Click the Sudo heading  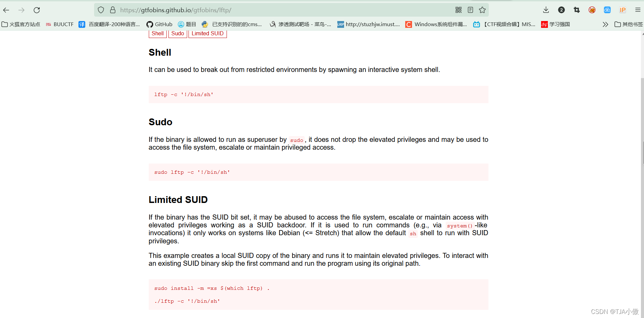coord(160,122)
